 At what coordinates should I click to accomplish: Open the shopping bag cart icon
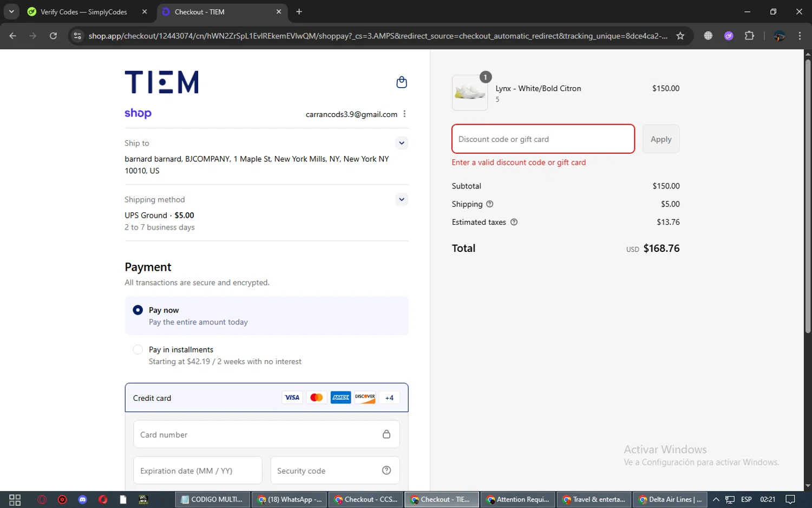pyautogui.click(x=401, y=82)
